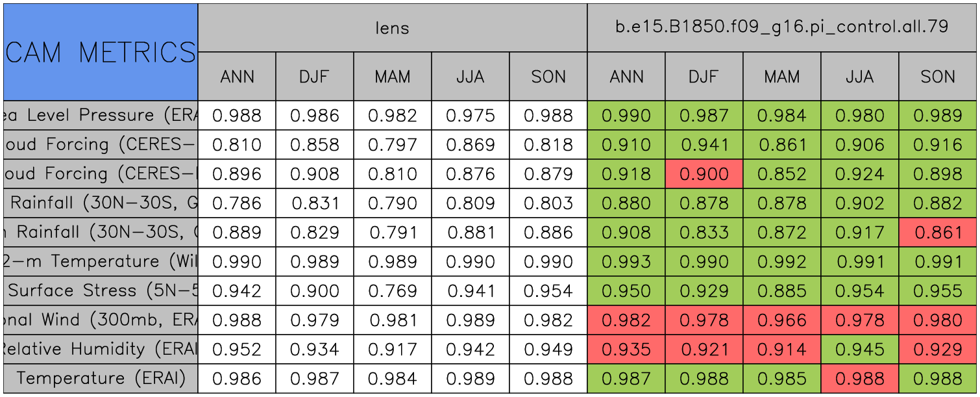Click the red 0.900 cell
The height and width of the screenshot is (397, 980).
(704, 174)
